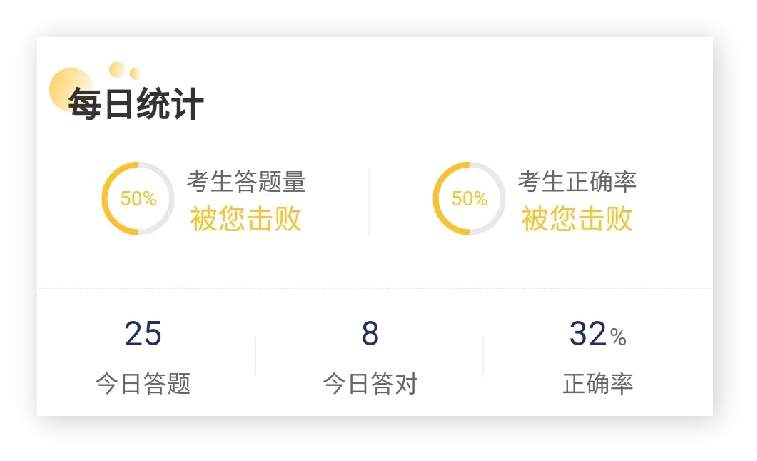Open the 考生正确率 label

pyautogui.click(x=577, y=182)
